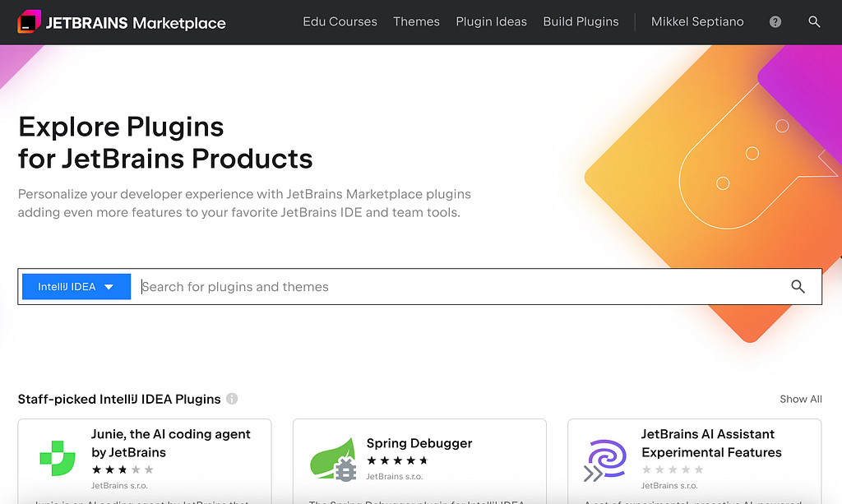This screenshot has width=842, height=504.
Task: Click JetBrains s.r.o. under AI Assistant Experimental
Action: [669, 485]
